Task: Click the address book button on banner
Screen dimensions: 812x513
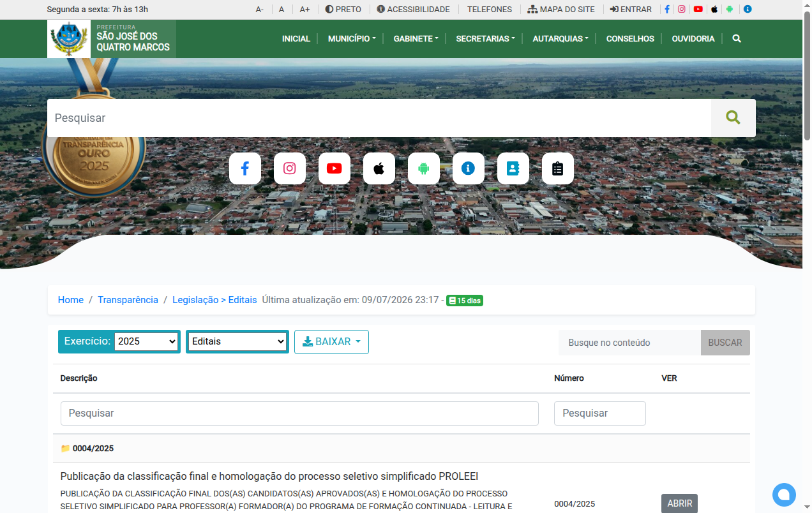Action: click(513, 168)
